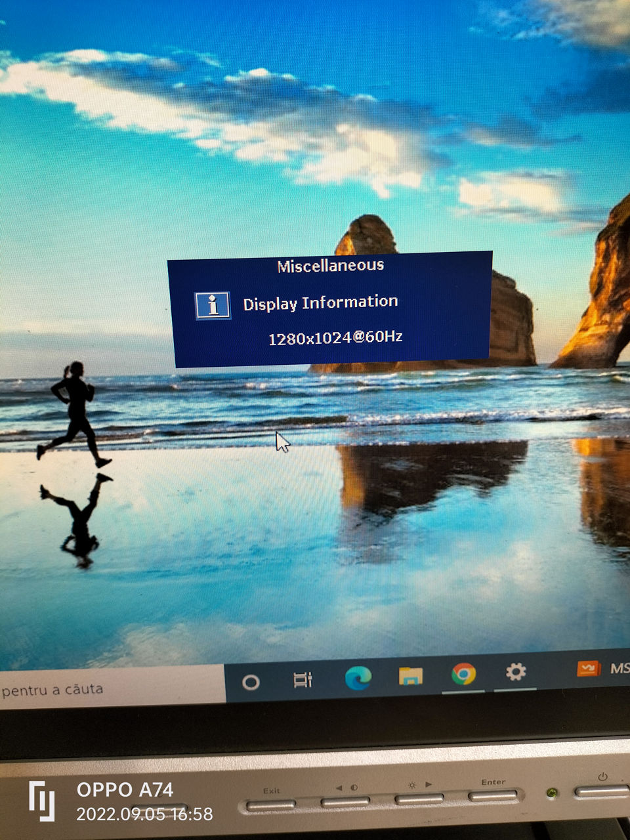Open Settings via the taskbar gear icon
This screenshot has width=630, height=840.
(x=516, y=671)
